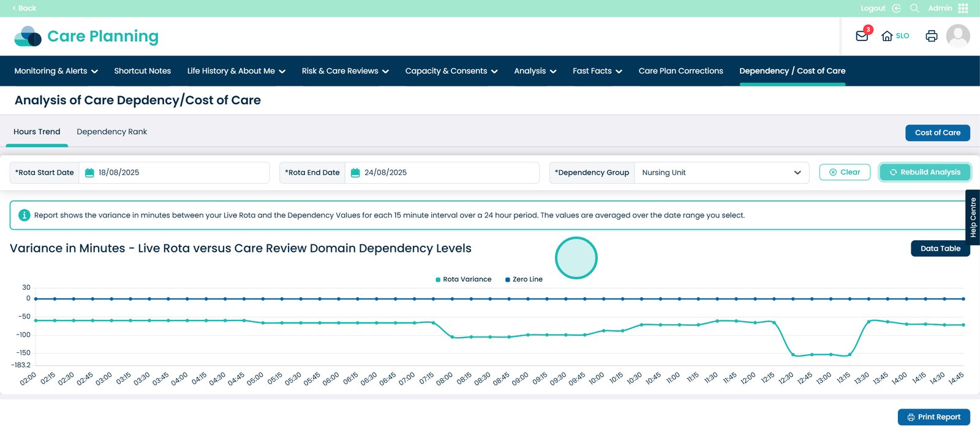Open the mail inbox icon with notification badge
980x435 pixels.
[862, 36]
